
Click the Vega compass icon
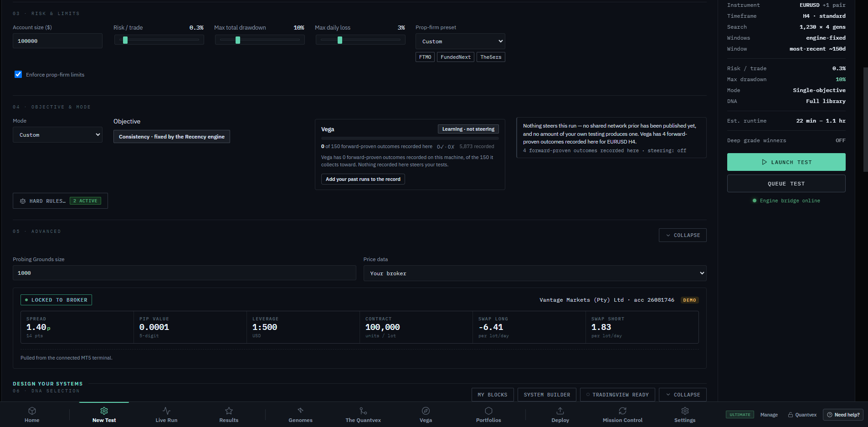(x=426, y=411)
